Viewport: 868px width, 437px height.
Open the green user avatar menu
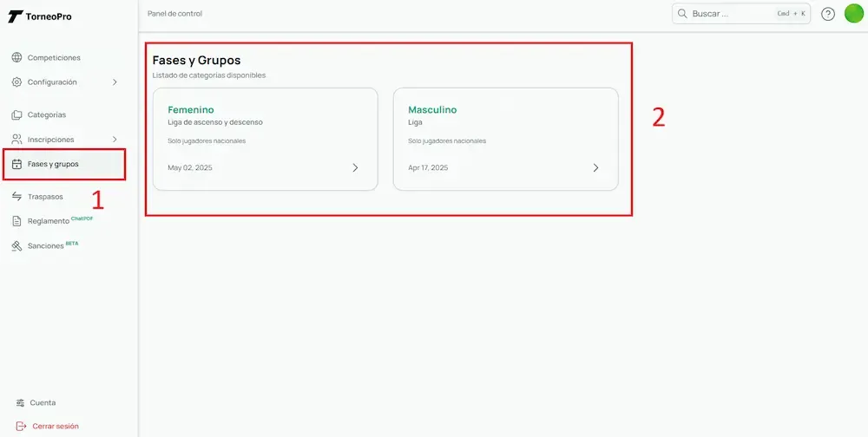click(854, 14)
